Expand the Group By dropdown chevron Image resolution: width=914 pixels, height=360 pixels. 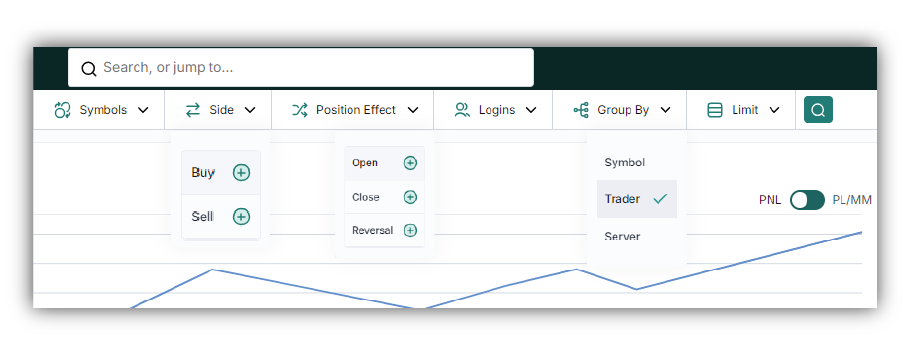(x=666, y=110)
